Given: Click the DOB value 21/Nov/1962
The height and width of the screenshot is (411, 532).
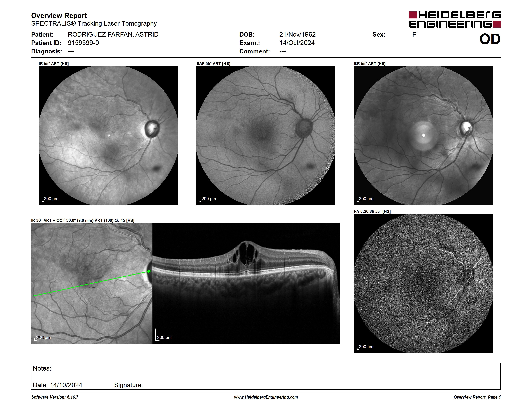Looking at the screenshot, I should (297, 35).
